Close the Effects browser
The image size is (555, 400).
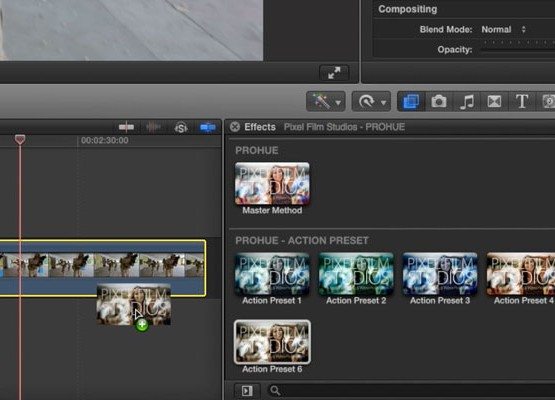235,127
